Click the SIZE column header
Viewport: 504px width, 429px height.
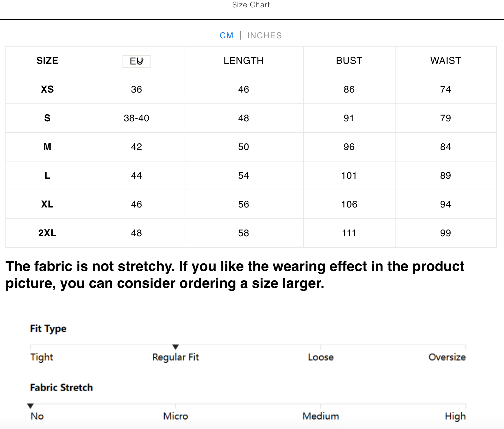click(47, 61)
